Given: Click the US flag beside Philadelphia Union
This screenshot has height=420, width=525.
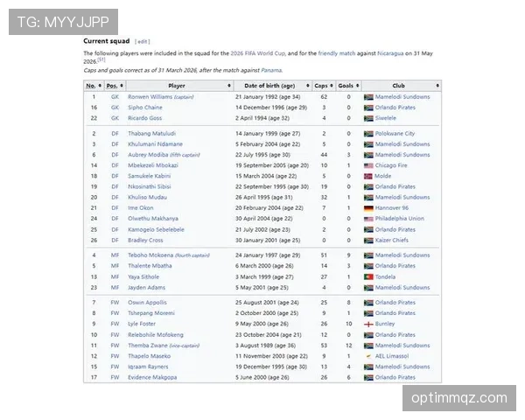Looking at the screenshot, I should [368, 219].
